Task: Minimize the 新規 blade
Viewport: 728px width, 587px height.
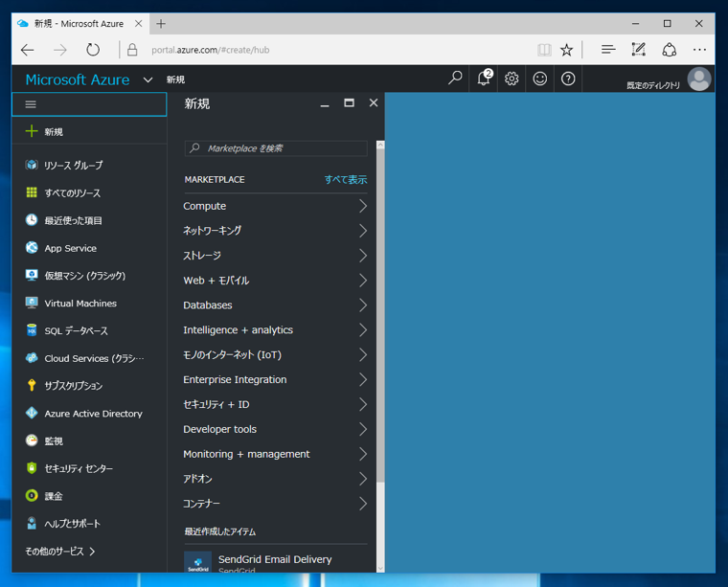Action: pos(325,105)
